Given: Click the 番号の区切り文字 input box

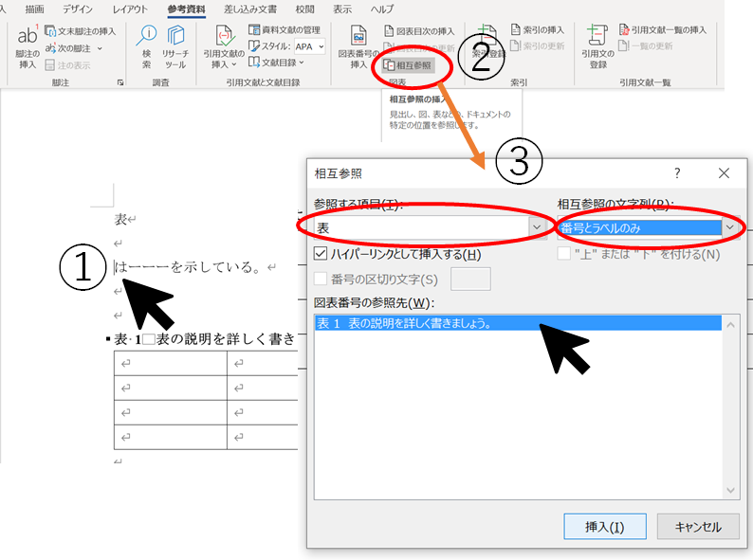Looking at the screenshot, I should (x=470, y=279).
